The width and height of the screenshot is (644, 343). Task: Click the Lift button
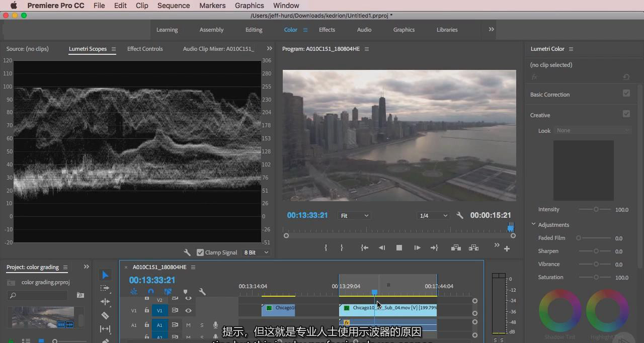(456, 248)
